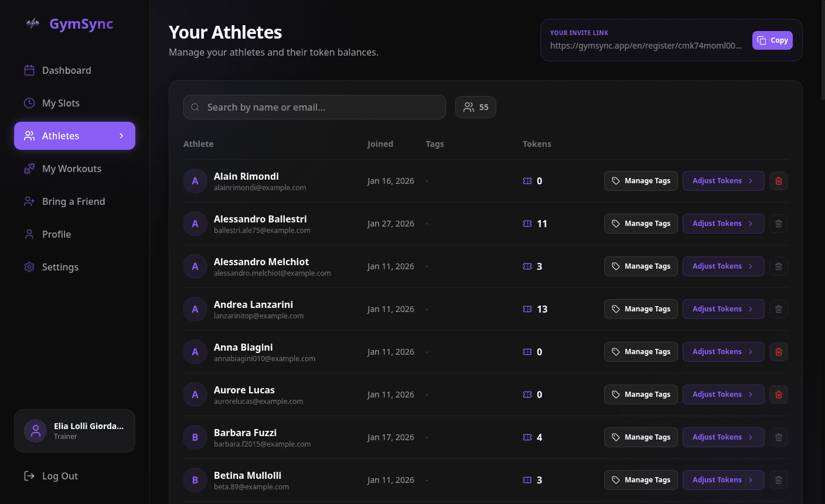Viewport: 825px width, 504px height.
Task: Click Barbara Fuzzi's B avatar
Action: (195, 437)
